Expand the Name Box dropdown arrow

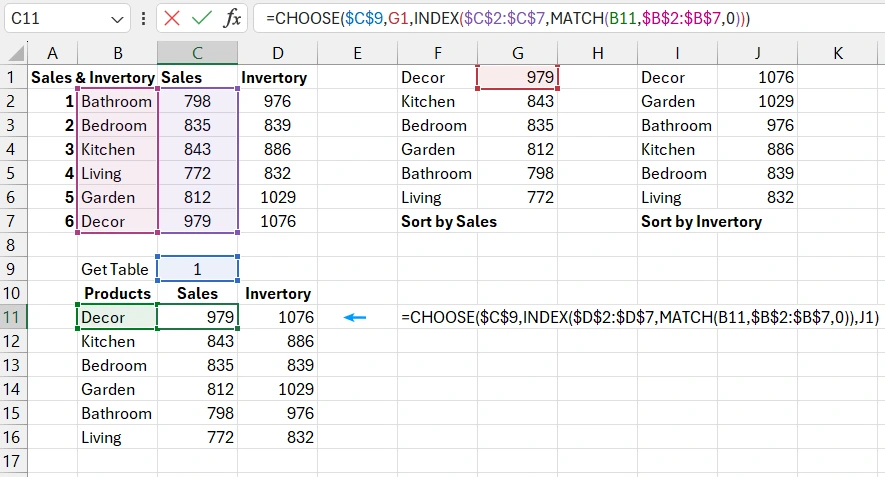(118, 18)
